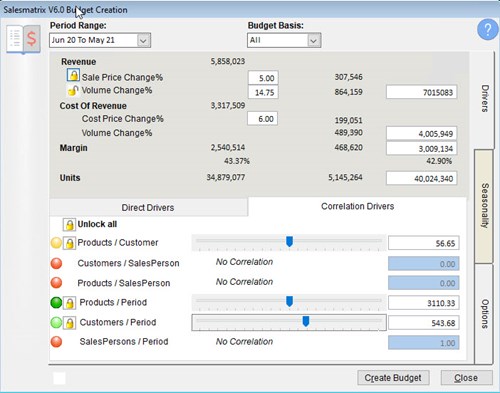Click the Products / Customer slider handle
The image size is (500, 393).
tap(289, 242)
